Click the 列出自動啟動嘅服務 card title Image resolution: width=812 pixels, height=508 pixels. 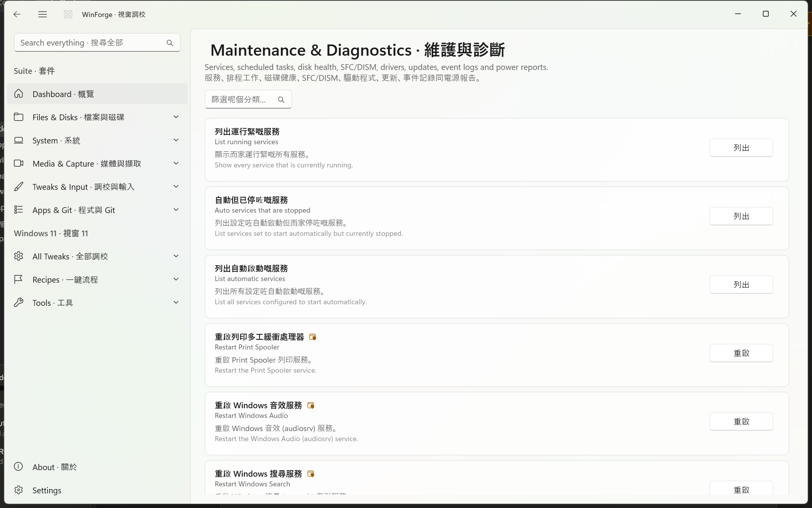[251, 268]
